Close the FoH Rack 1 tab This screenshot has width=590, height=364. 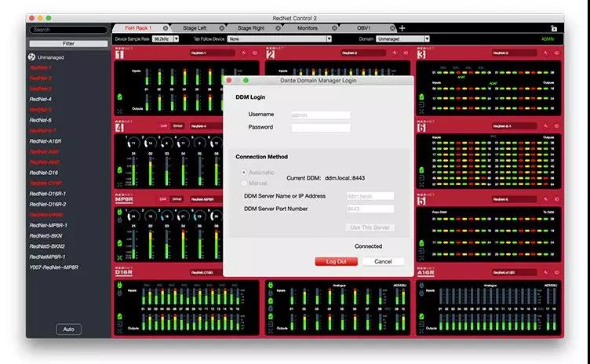pos(166,28)
